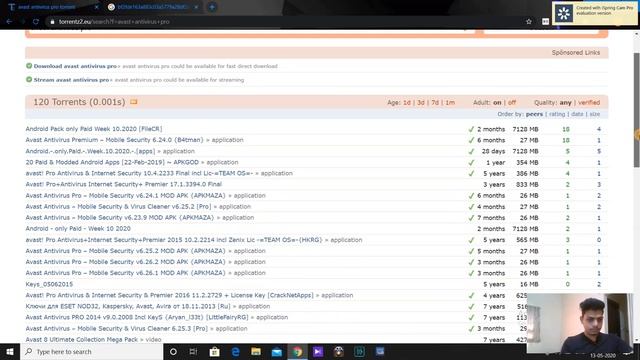
Task: Close the avast antivirus pro torrent tab
Action: (96, 7)
